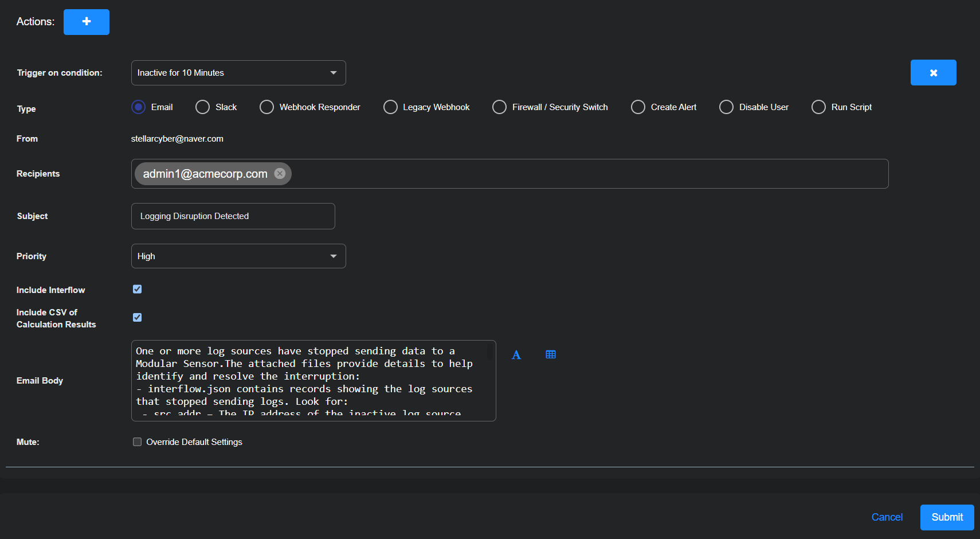
Task: Open the Priority dropdown showing High
Action: [x=238, y=256]
